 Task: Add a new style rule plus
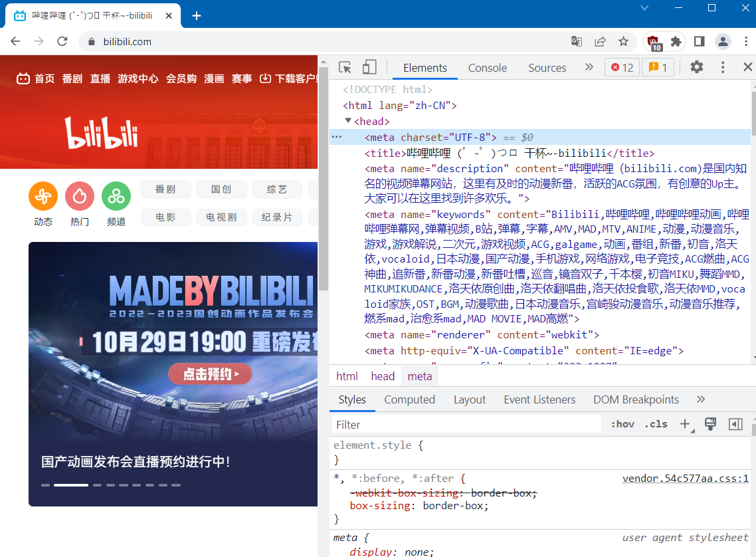pyautogui.click(x=685, y=424)
